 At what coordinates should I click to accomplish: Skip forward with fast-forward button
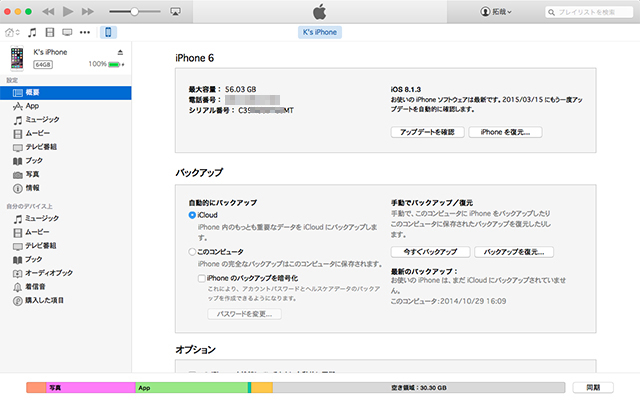(x=88, y=12)
